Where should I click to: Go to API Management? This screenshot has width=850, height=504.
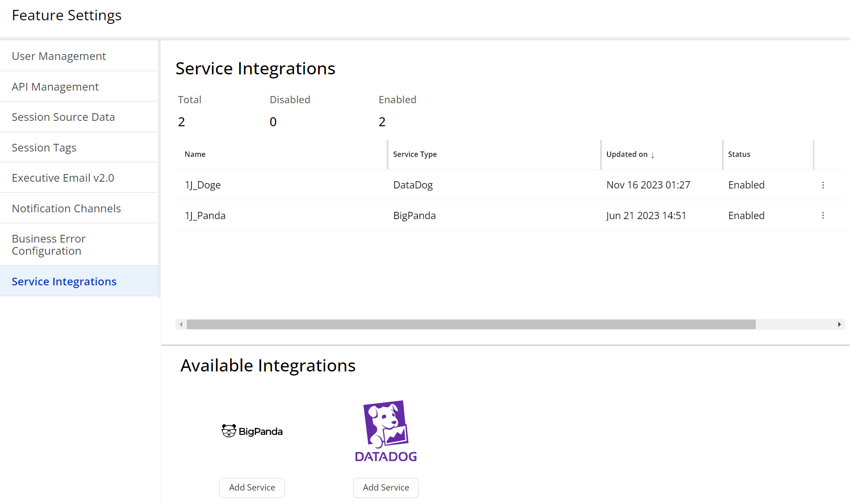[x=55, y=87]
